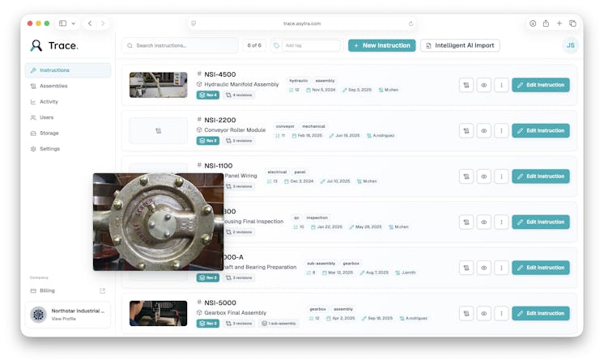Preview NSI-5000 with the eye icon
The height and width of the screenshot is (364, 604).
pos(484,314)
